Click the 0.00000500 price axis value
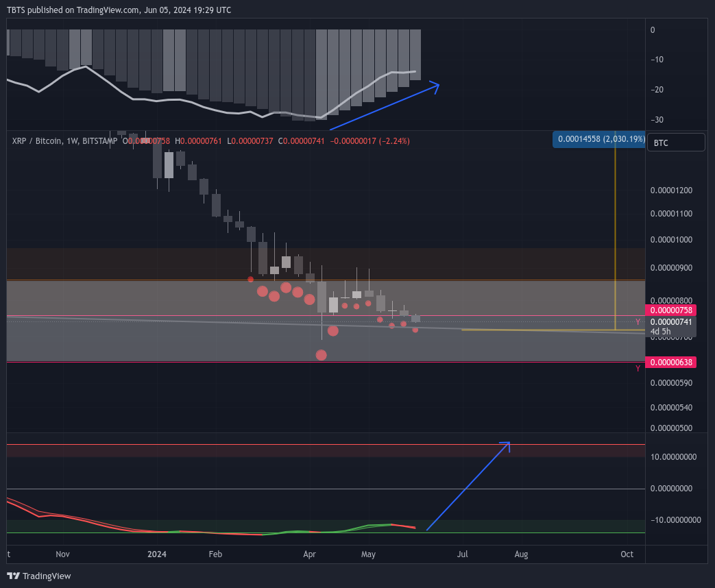This screenshot has height=588, width=715. pos(671,428)
